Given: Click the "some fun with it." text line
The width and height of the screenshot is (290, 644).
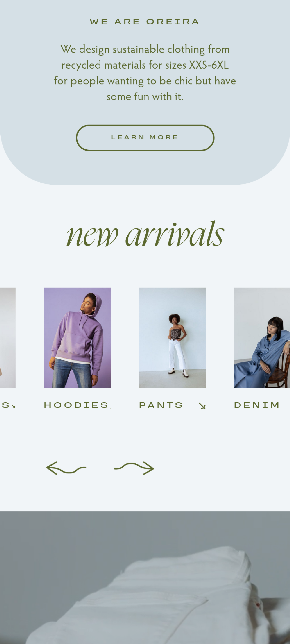Looking at the screenshot, I should [x=145, y=97].
